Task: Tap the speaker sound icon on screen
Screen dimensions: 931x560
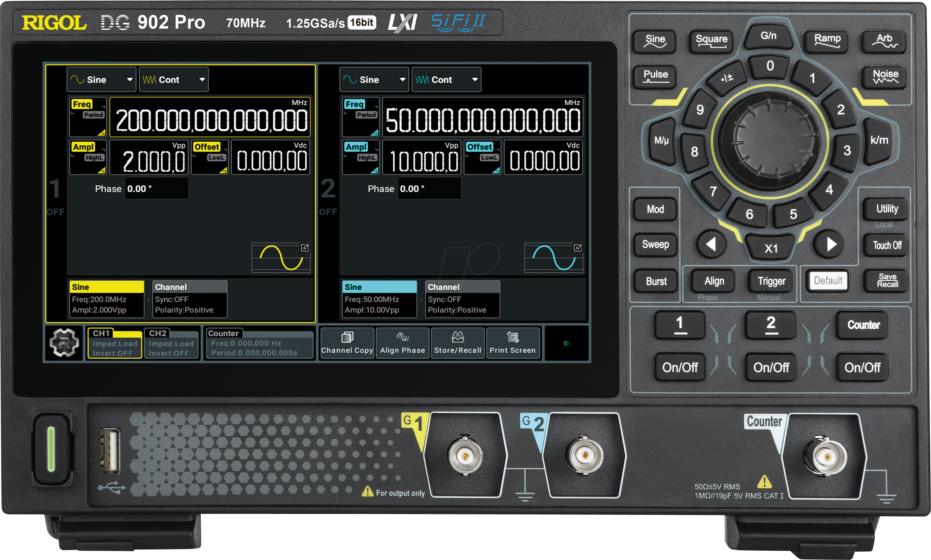Action: (566, 343)
